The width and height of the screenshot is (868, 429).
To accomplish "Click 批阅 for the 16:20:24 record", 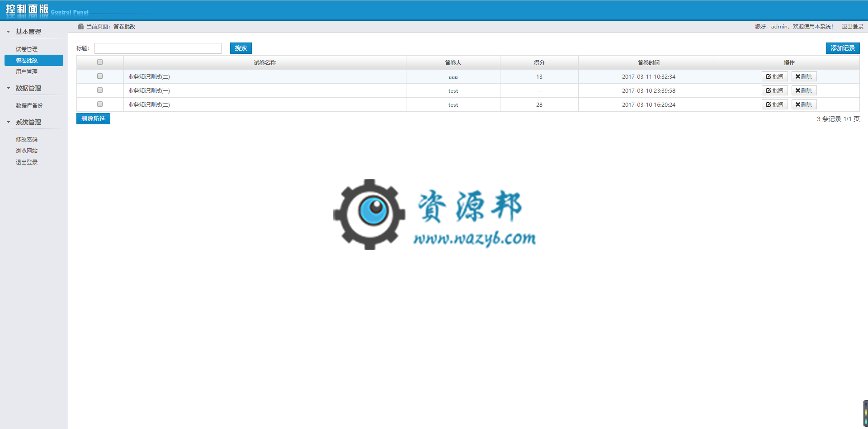I will pos(775,105).
